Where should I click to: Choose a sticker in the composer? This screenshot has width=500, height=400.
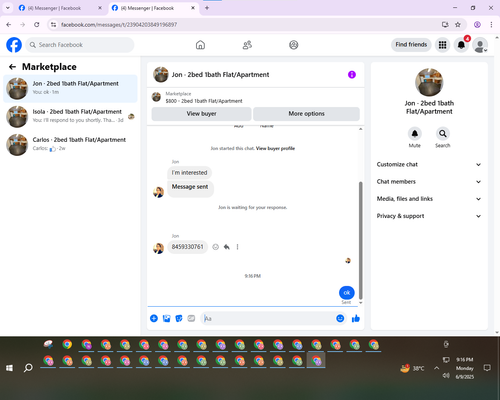(x=179, y=318)
